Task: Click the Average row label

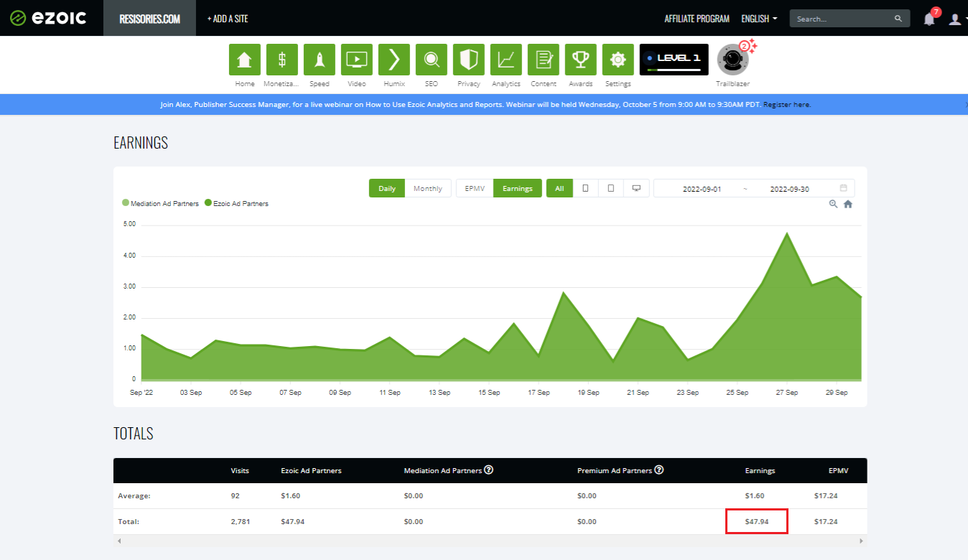Action: [x=135, y=496]
